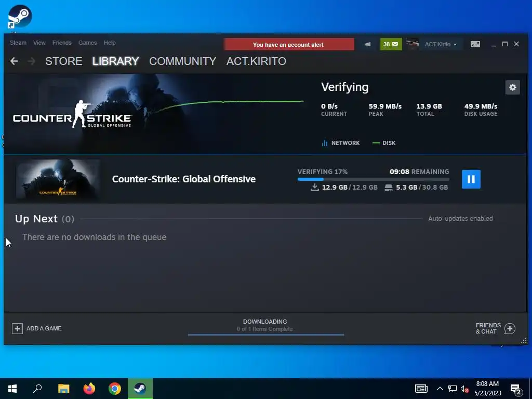
Task: Go to the LIBRARY tab
Action: [x=116, y=61]
